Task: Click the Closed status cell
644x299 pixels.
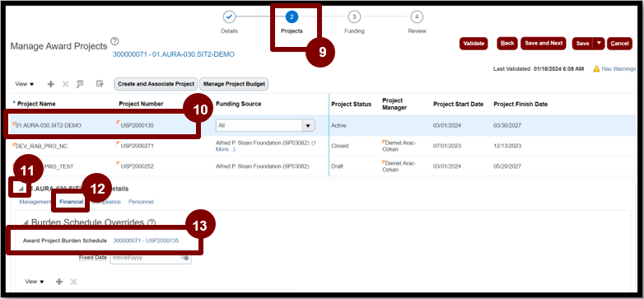Action: (339, 146)
